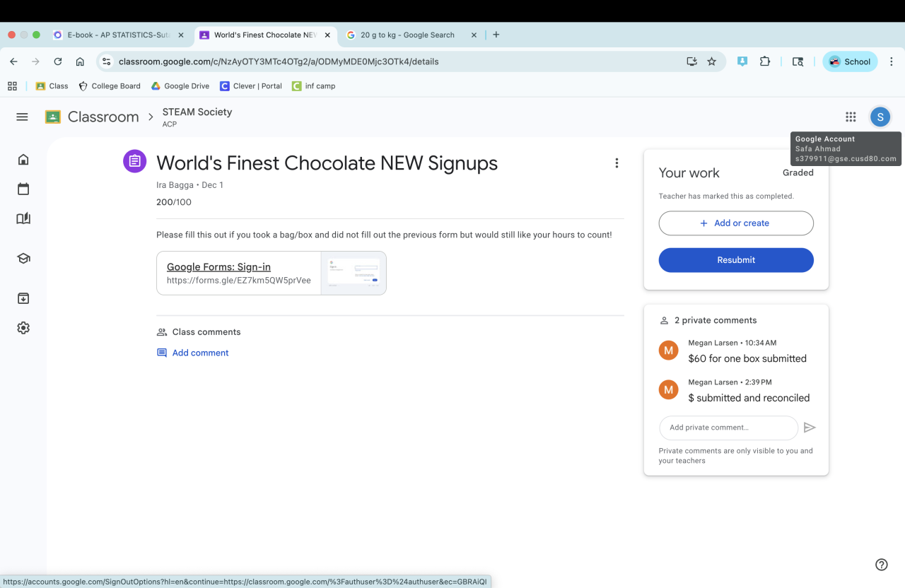The height and width of the screenshot is (588, 905).
Task: Switch to the 20 g to kg search tab
Action: click(407, 35)
